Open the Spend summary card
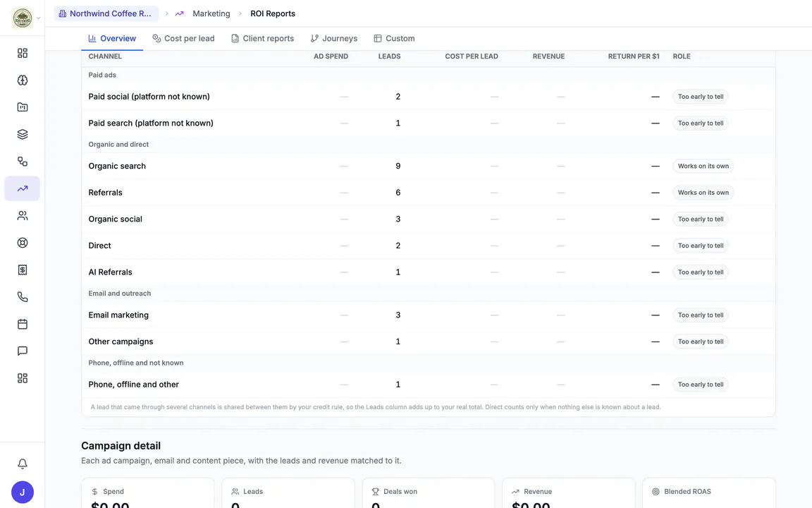 [147, 493]
